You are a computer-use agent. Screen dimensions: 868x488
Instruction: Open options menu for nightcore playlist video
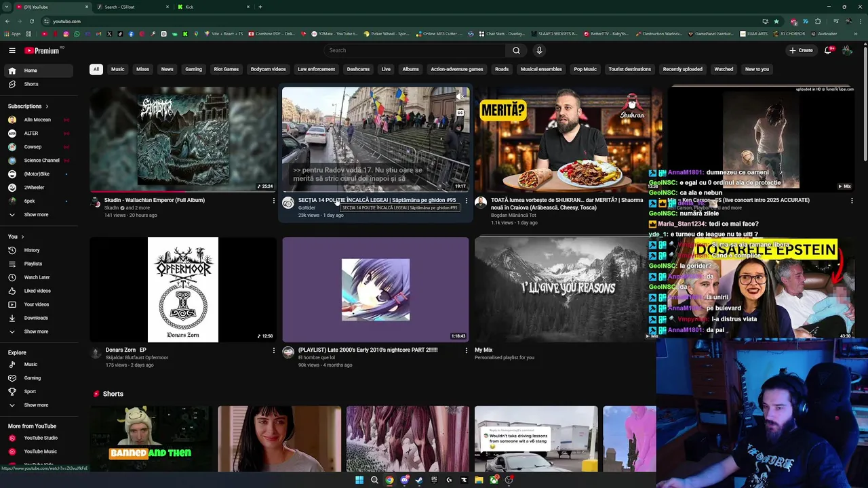pos(467,350)
